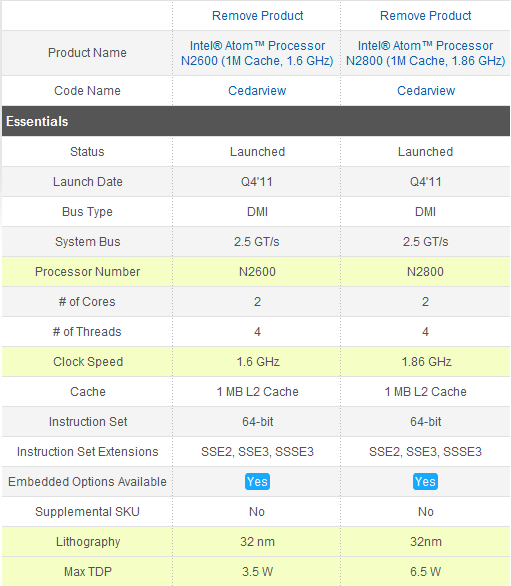Click the Cedarview link under N2800
Screen dimensions: 511x586
pos(426,91)
